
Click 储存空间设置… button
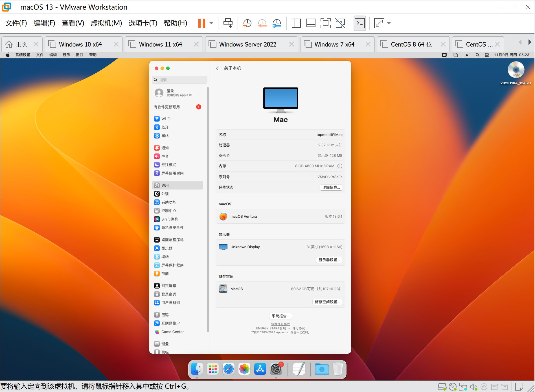coord(327,302)
